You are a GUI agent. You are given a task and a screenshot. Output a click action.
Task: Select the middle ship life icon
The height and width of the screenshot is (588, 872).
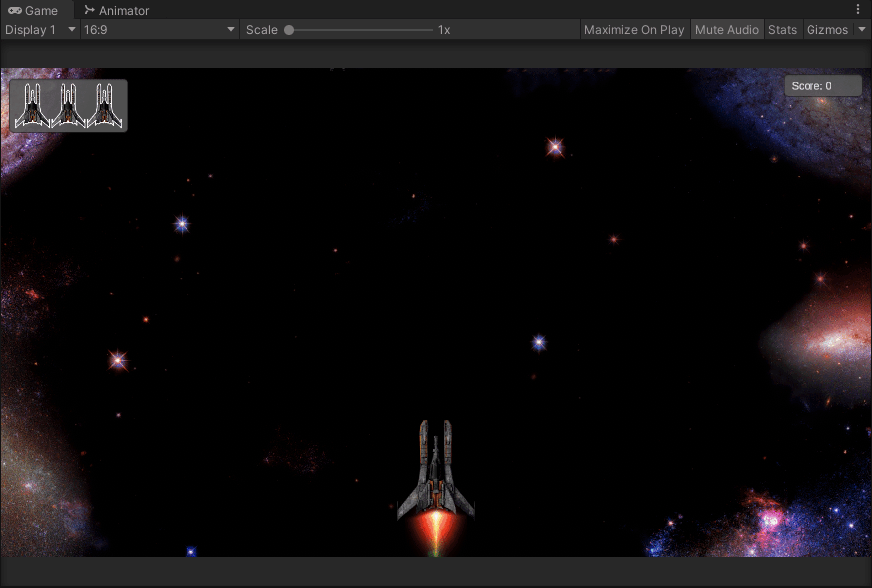67,104
